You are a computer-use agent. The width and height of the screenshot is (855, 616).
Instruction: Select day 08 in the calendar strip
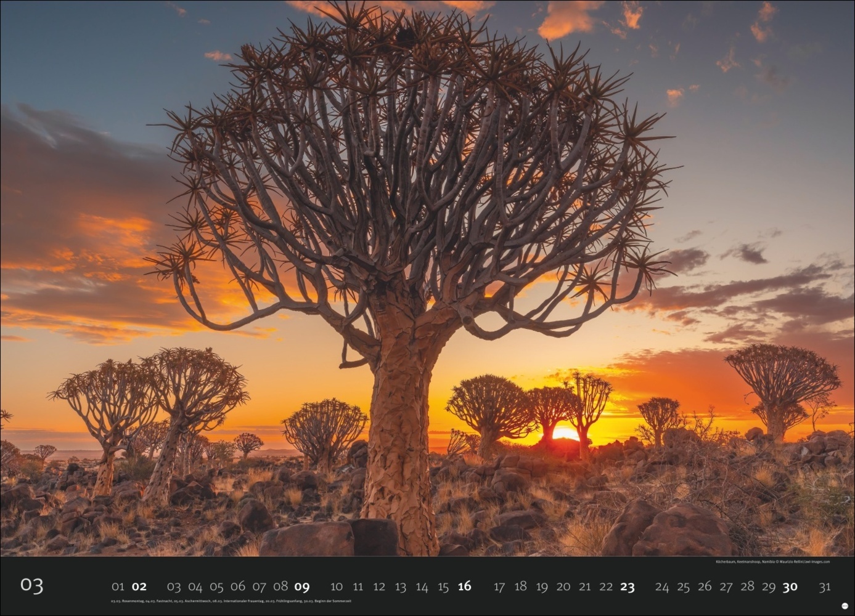click(280, 587)
